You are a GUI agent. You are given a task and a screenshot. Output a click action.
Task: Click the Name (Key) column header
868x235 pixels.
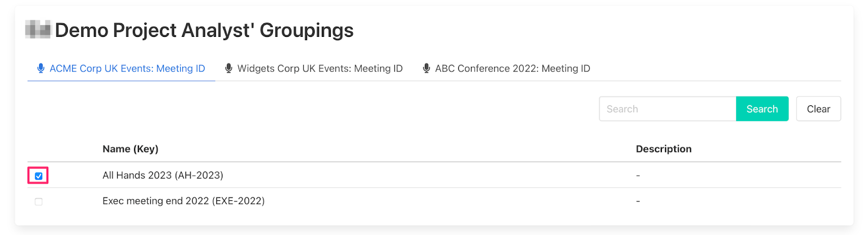point(130,149)
